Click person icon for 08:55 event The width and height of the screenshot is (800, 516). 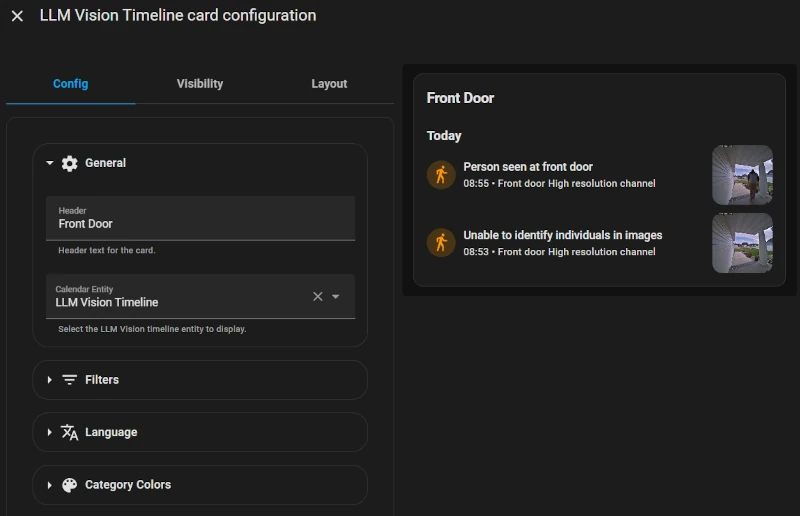click(x=441, y=175)
